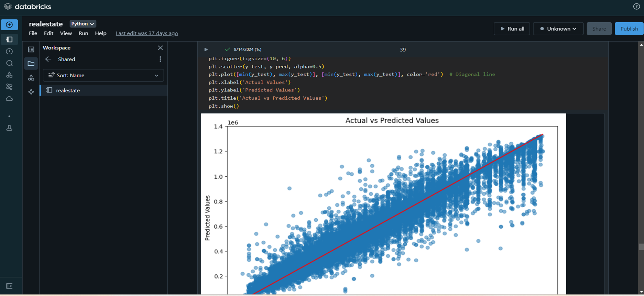Open the Recents clock icon
Viewport: 644px width, 296px height.
[x=9, y=52]
